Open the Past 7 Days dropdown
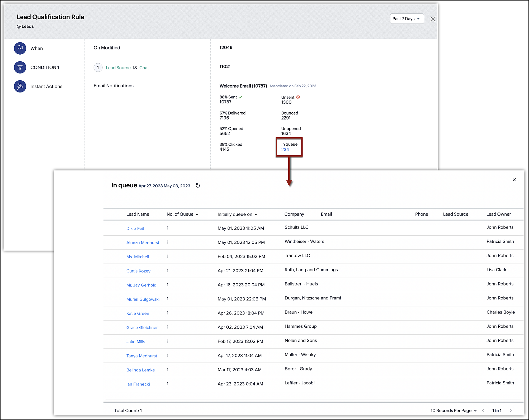529x420 pixels. tap(407, 19)
